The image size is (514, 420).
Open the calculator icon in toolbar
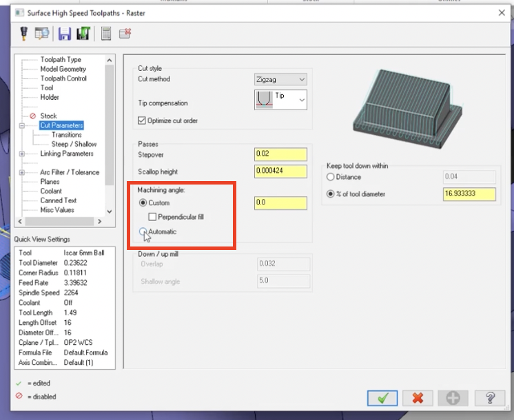105,34
